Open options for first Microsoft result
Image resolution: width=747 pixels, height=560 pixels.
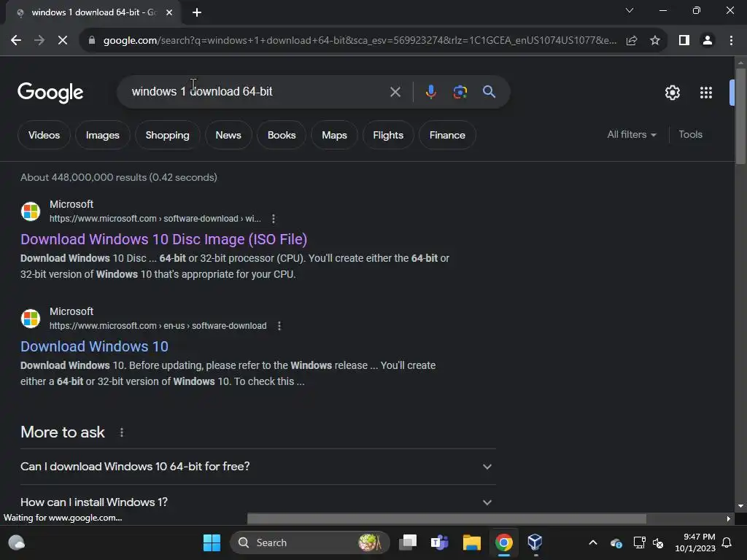tap(273, 219)
